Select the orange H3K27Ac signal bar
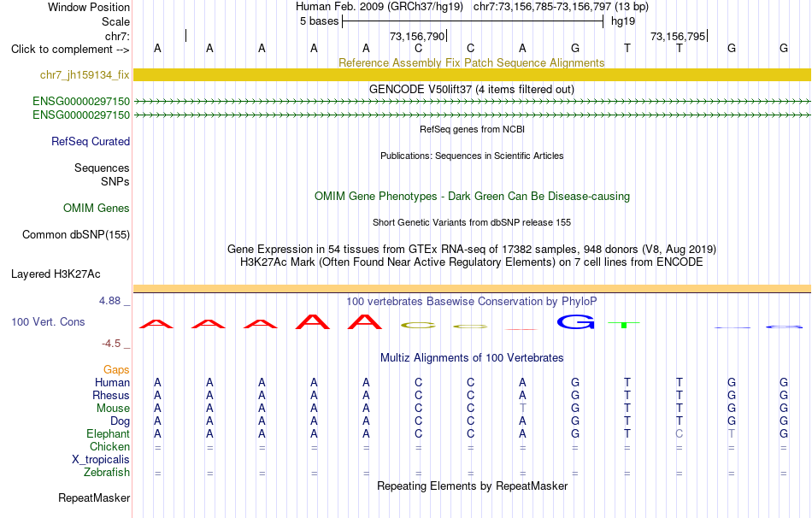Screen dimensions: 812x518 click(x=472, y=289)
